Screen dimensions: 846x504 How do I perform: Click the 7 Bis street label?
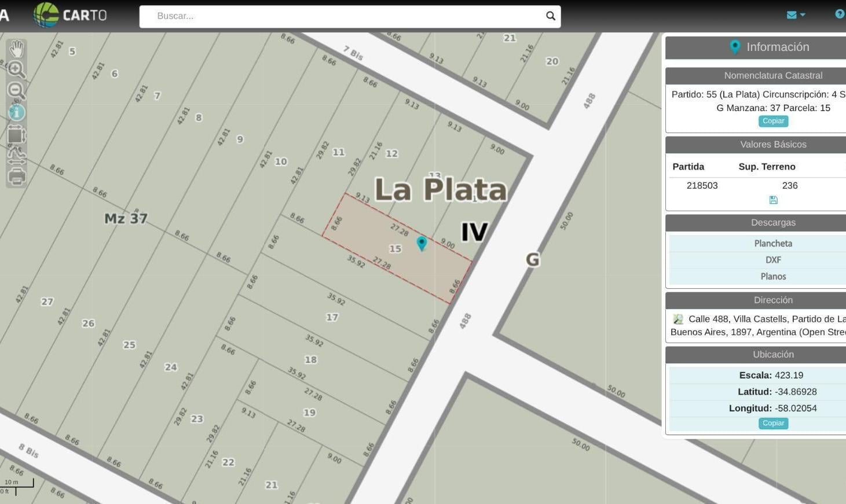coord(353,53)
